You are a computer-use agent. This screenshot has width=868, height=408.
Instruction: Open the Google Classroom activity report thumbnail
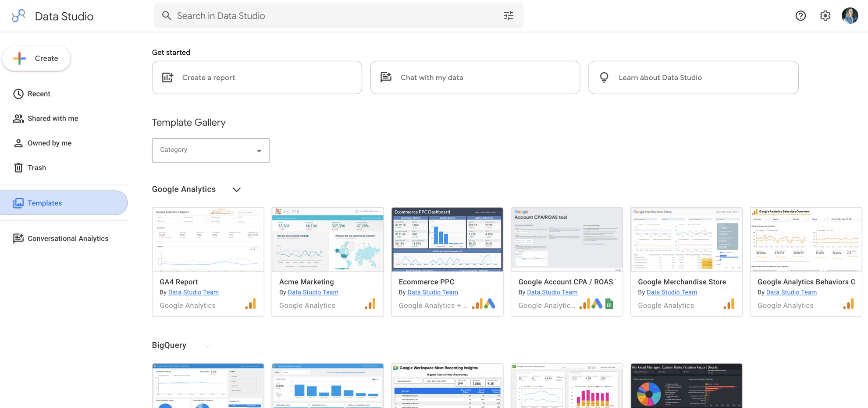(x=567, y=386)
